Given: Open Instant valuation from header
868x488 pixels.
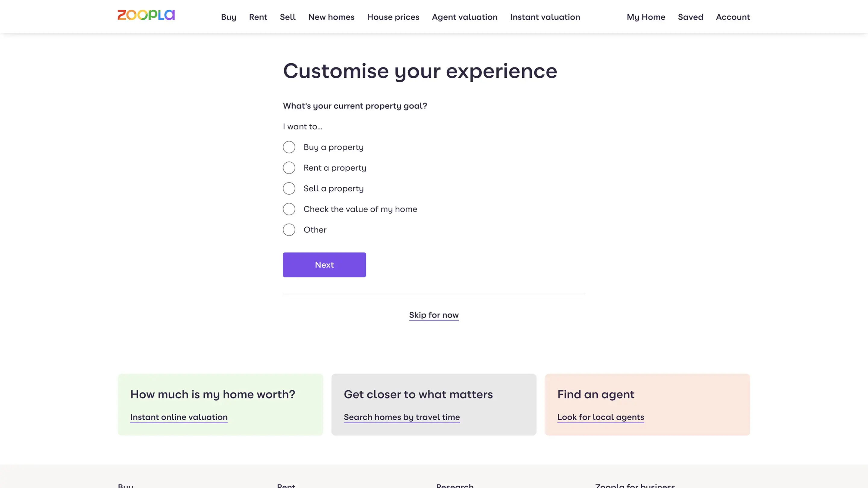Looking at the screenshot, I should [545, 17].
